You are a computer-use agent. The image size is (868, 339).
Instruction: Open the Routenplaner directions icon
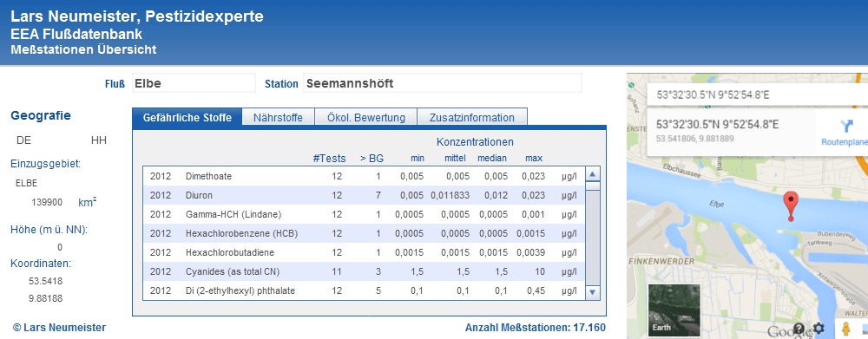point(845,126)
